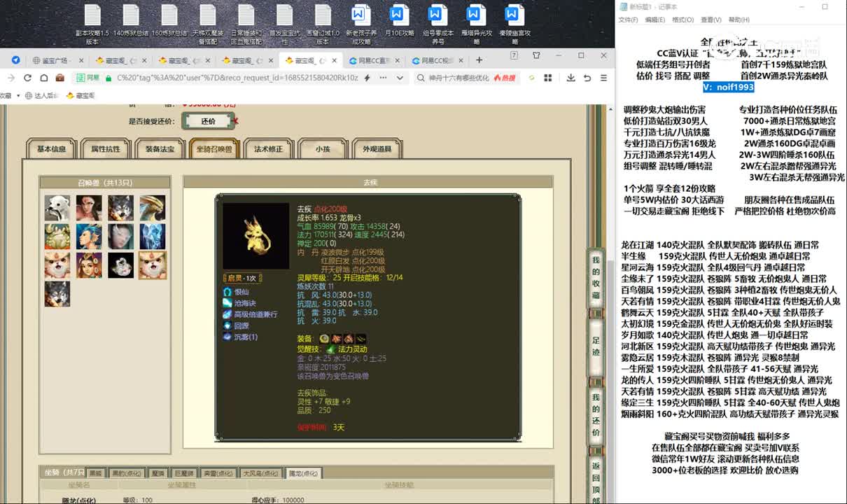Click the 高级倍道兼行 skill icon
The height and width of the screenshot is (504, 847).
[x=227, y=314]
